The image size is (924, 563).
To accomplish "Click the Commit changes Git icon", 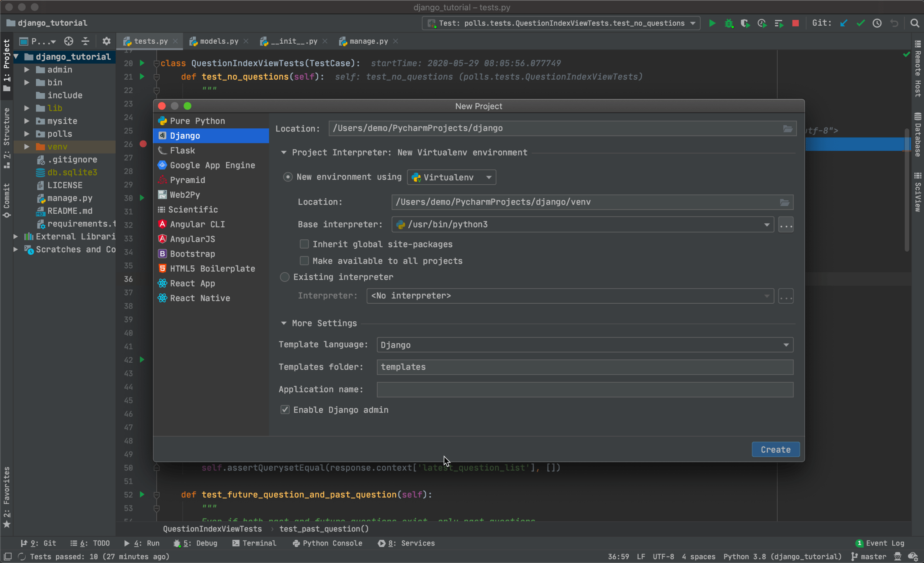I will pos(860,25).
